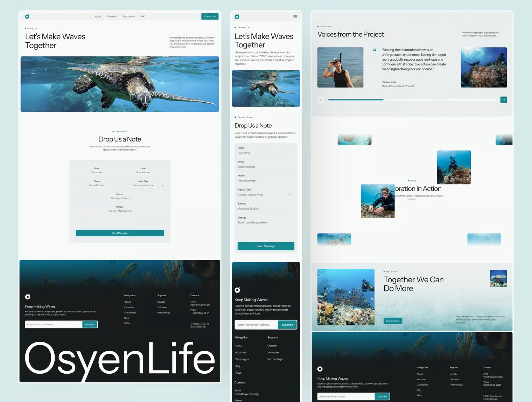Focus the newsletter email field in mobile footer
532x402 pixels.
pos(256,325)
